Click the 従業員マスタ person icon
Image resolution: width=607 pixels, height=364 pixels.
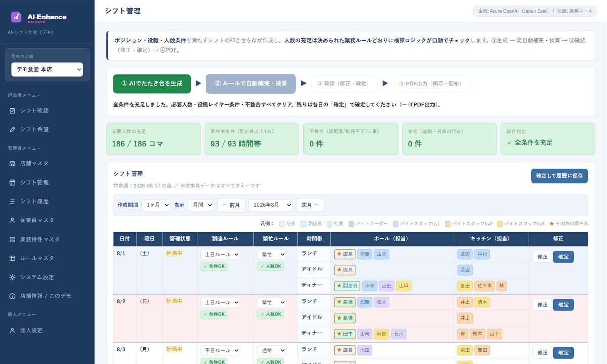(x=13, y=220)
